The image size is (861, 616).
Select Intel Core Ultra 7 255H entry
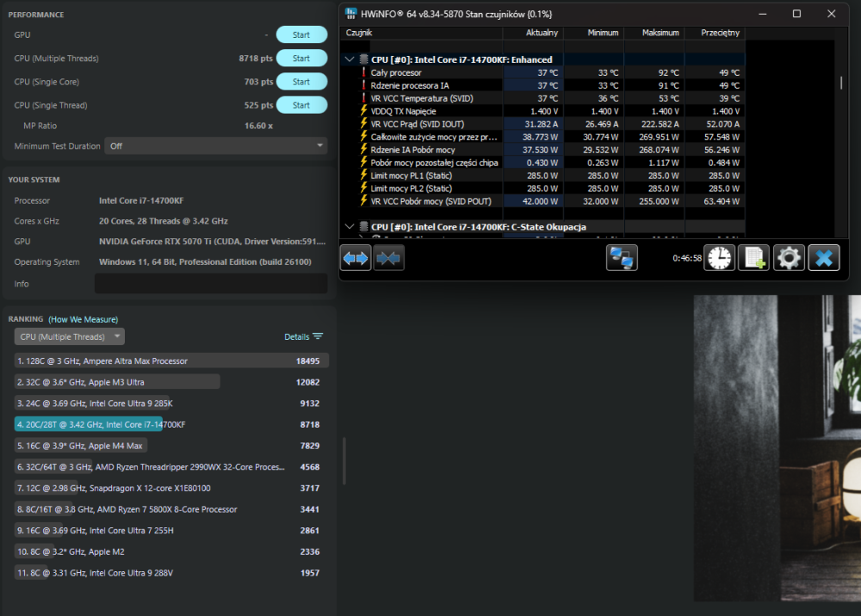pyautogui.click(x=171, y=531)
